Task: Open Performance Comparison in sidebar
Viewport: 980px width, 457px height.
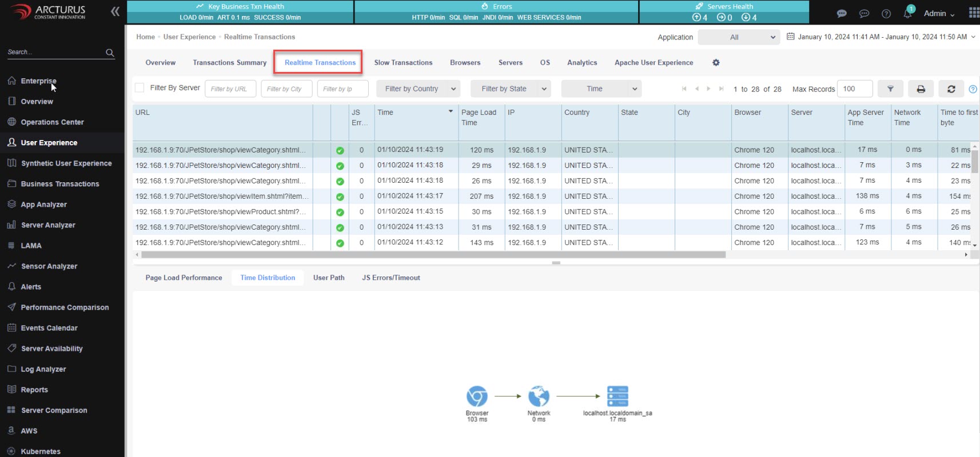Action: 65,307
